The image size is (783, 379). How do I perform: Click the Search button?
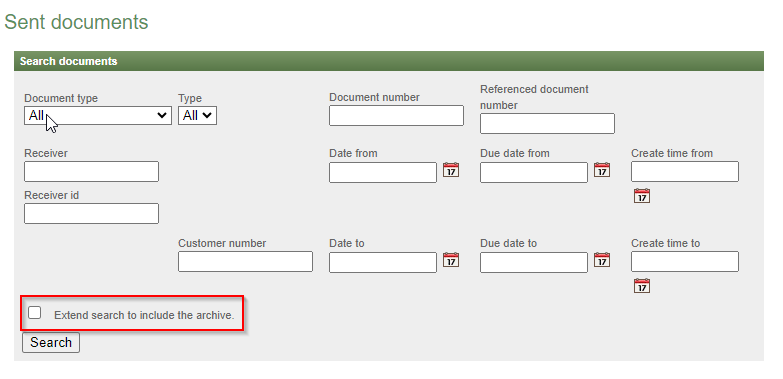pos(51,343)
